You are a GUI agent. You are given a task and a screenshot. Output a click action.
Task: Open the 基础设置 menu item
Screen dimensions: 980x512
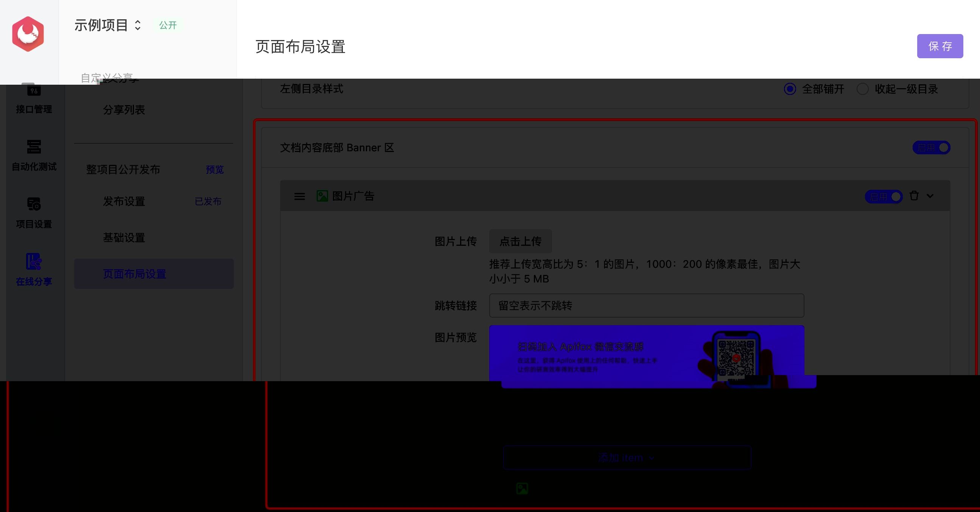124,238
